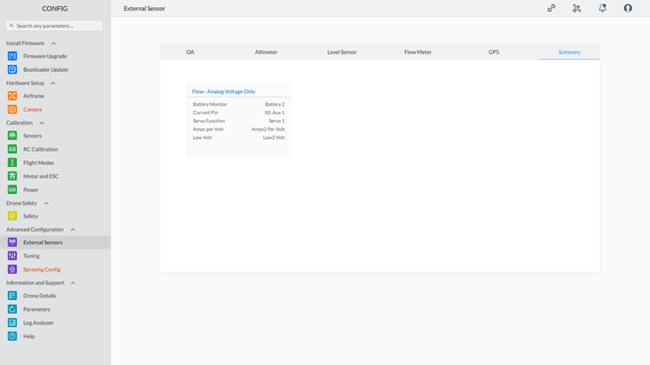This screenshot has width=650, height=365.
Task: Open Flow : Analog Voltage Only link
Action: tap(223, 91)
